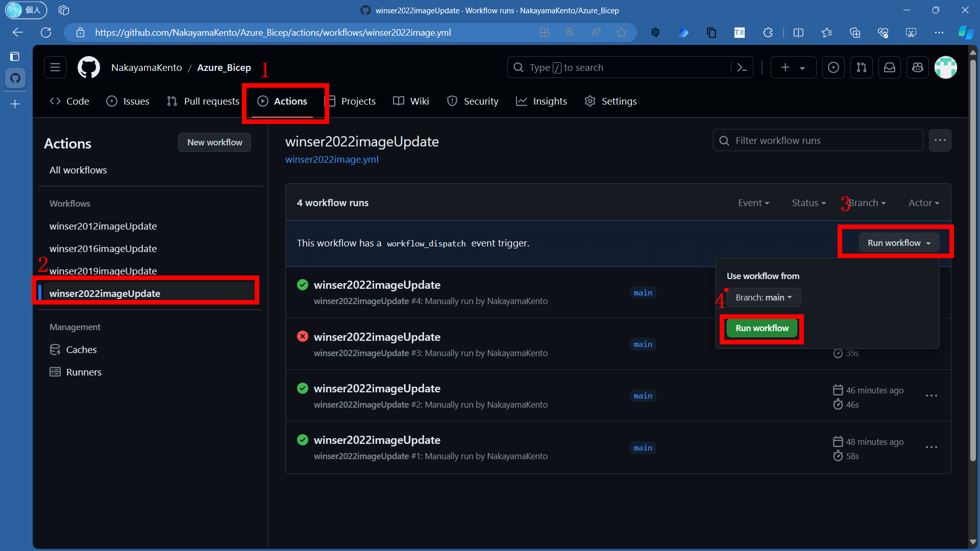Open the Wiki tab

coord(411,101)
